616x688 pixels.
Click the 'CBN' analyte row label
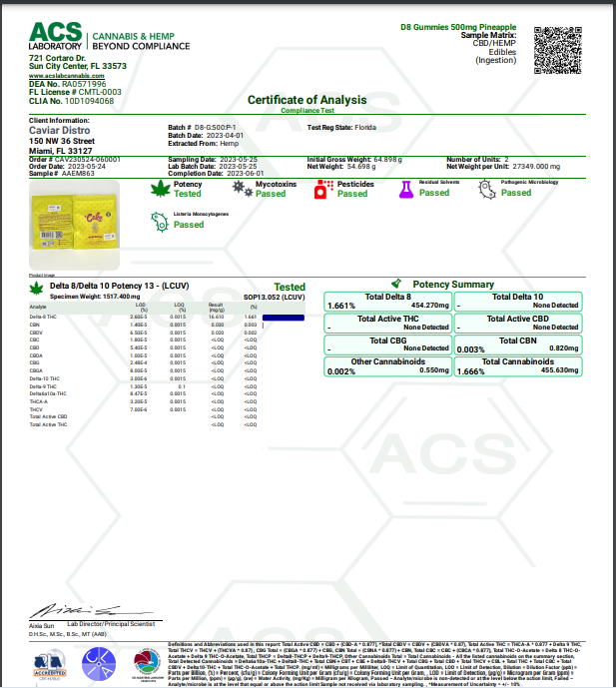point(34,325)
